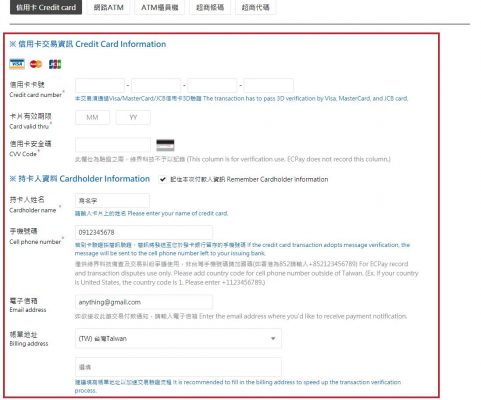Screen dimensions: 481x400
Task: Click the email address field
Action: point(144,302)
